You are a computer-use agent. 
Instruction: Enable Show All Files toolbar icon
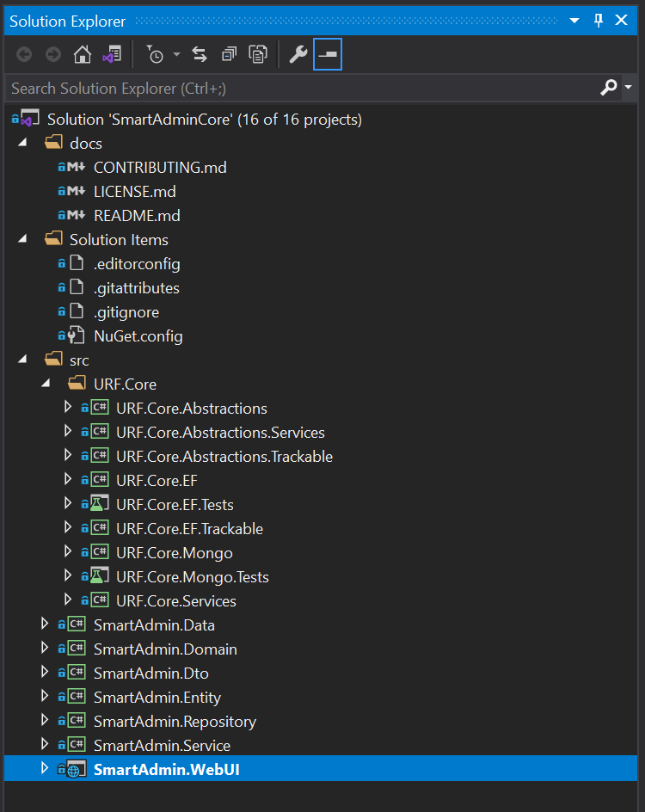tap(258, 55)
